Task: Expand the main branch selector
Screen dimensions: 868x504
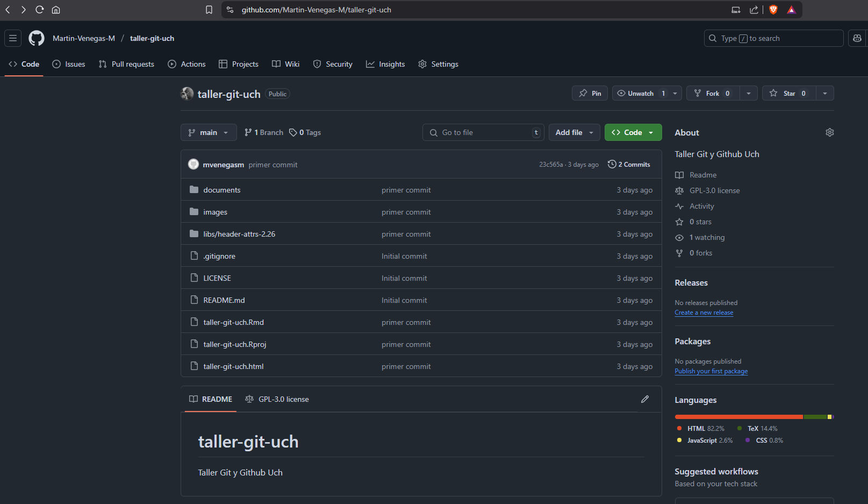Action: coord(209,132)
